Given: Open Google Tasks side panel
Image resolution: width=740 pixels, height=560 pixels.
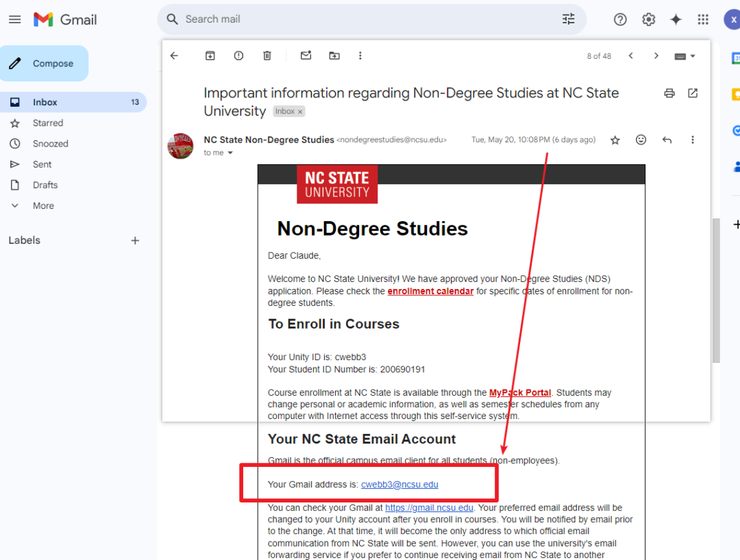Looking at the screenshot, I should click(x=736, y=131).
